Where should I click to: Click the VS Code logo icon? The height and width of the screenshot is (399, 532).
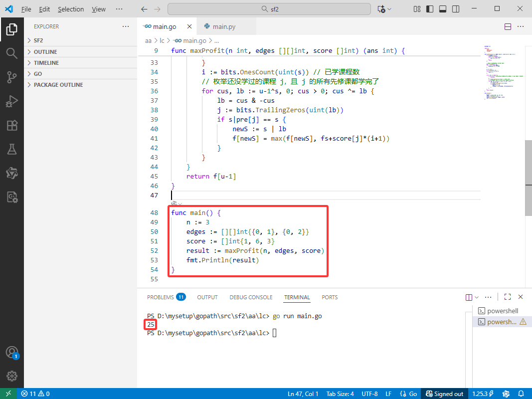[x=9, y=9]
